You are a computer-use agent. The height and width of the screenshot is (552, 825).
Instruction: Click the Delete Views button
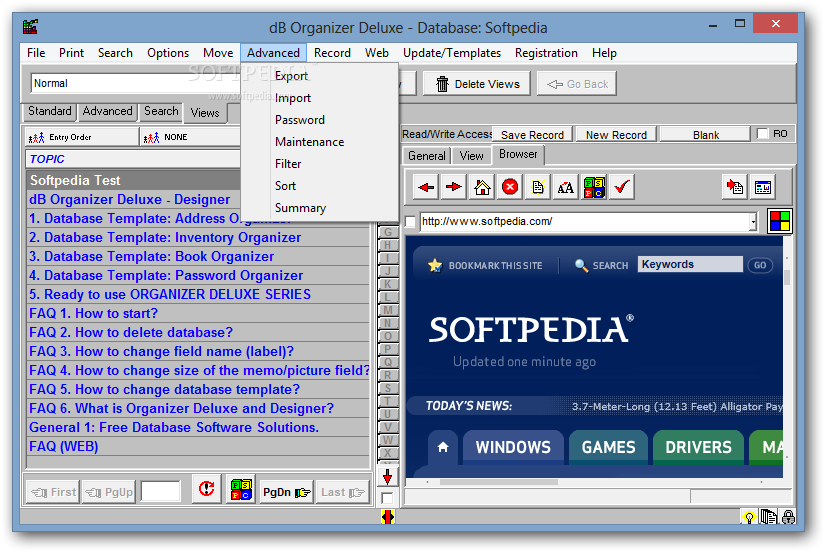click(477, 84)
